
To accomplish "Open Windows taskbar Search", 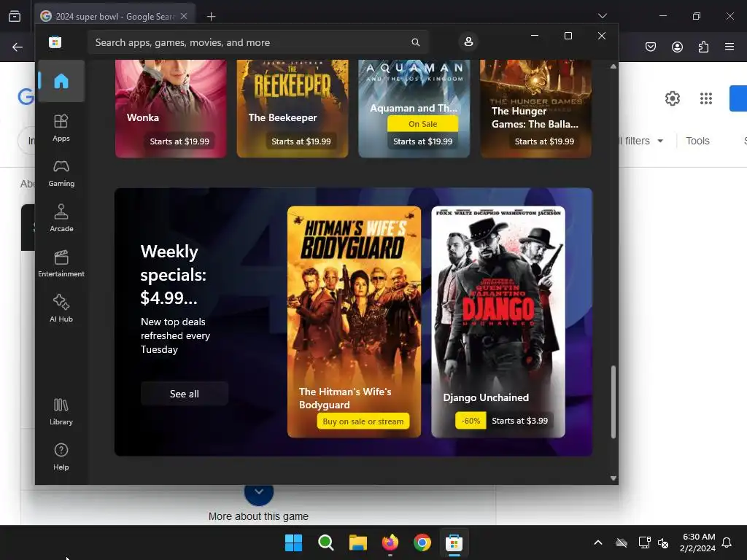I will pos(326,542).
